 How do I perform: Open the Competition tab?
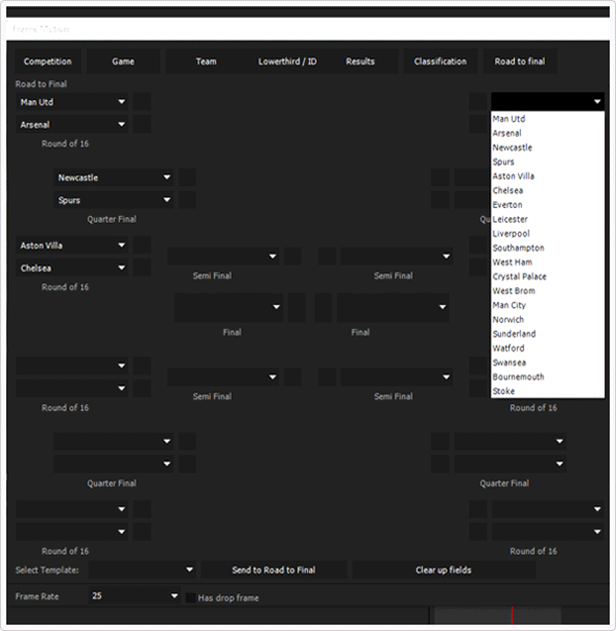point(47,61)
